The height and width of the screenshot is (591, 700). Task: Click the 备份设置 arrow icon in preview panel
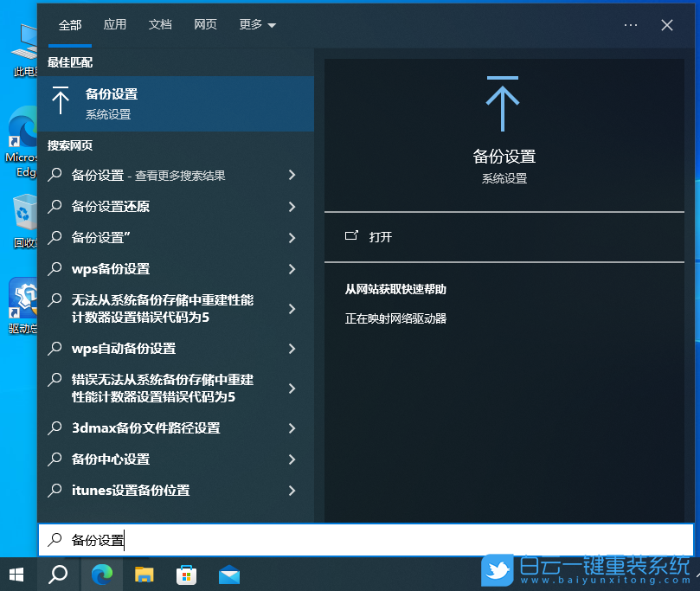coord(504,104)
